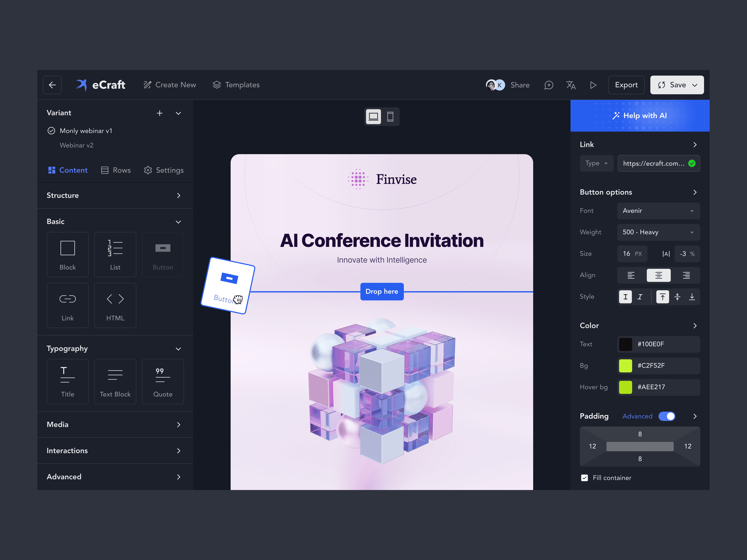
Task: Uncheck the Fill container checkbox
Action: tap(585, 478)
